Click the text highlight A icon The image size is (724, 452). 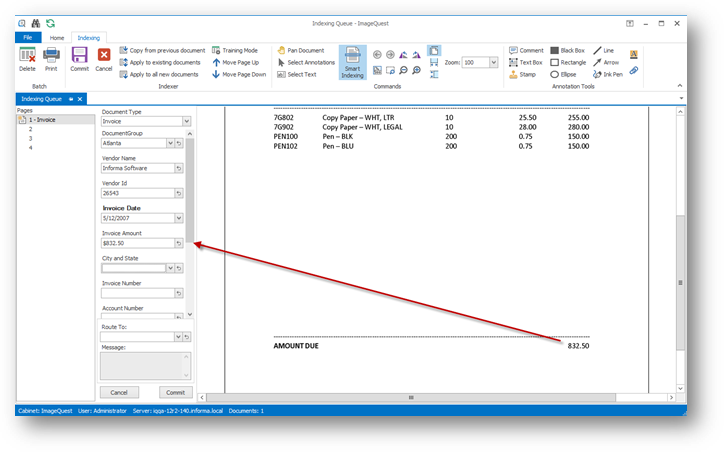coord(634,54)
